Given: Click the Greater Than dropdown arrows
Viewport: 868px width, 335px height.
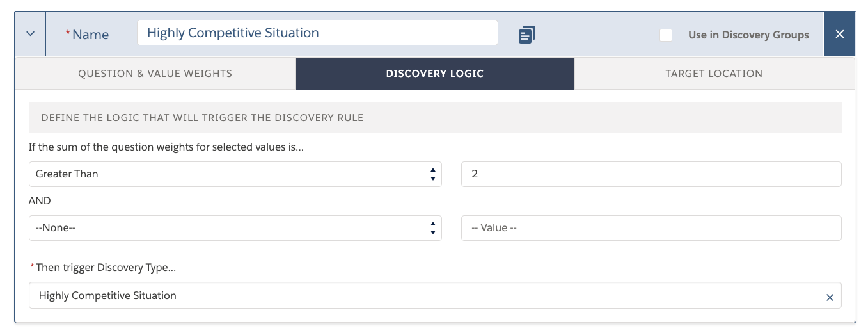Looking at the screenshot, I should pos(433,174).
